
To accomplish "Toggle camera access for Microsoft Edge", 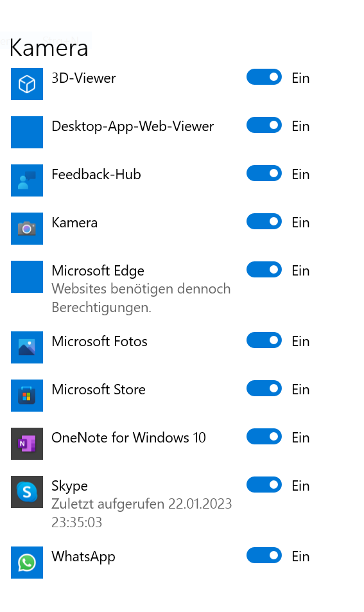I will point(264,270).
